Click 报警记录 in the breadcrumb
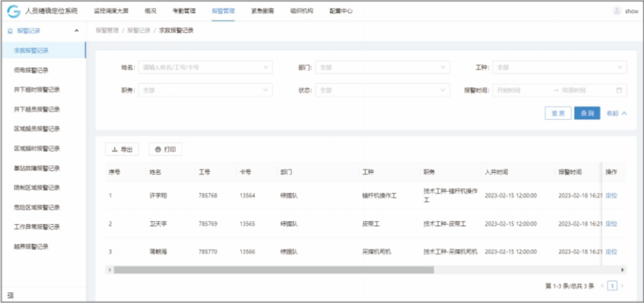The height and width of the screenshot is (303, 644). (139, 30)
